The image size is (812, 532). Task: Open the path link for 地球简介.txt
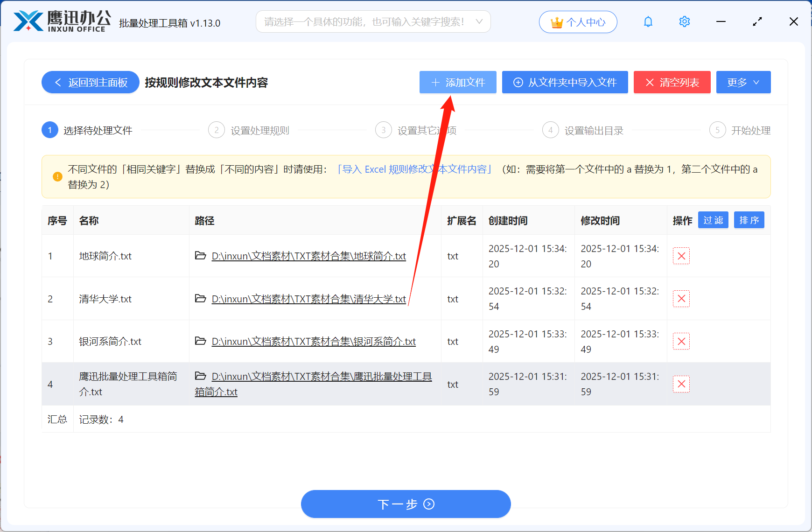pos(308,256)
